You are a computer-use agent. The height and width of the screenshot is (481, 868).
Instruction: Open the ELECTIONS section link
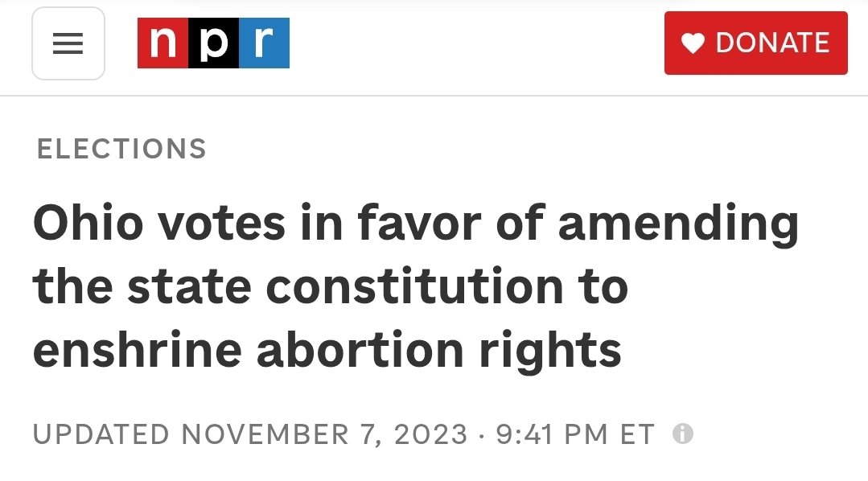pyautogui.click(x=121, y=149)
